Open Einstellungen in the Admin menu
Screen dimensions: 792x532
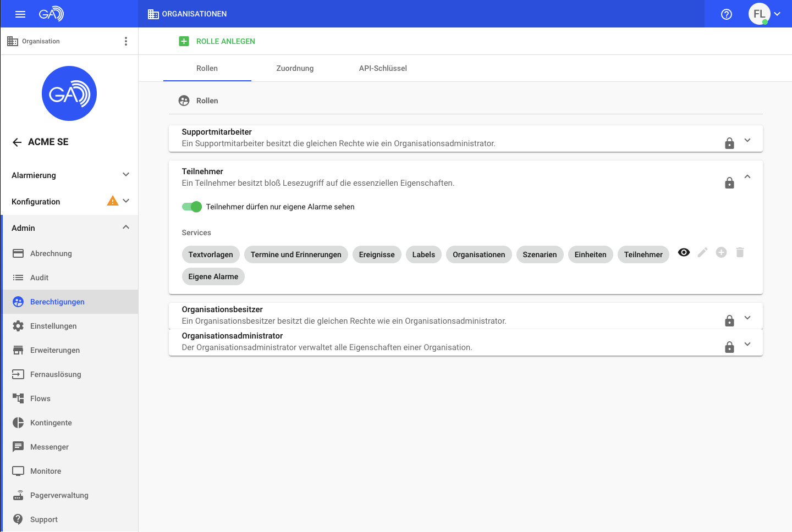coord(53,326)
